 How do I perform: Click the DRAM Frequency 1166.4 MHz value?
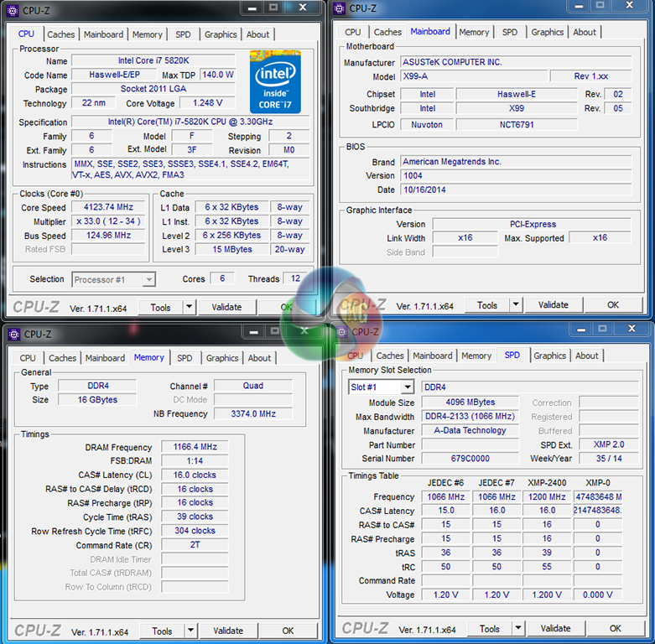[x=195, y=447]
